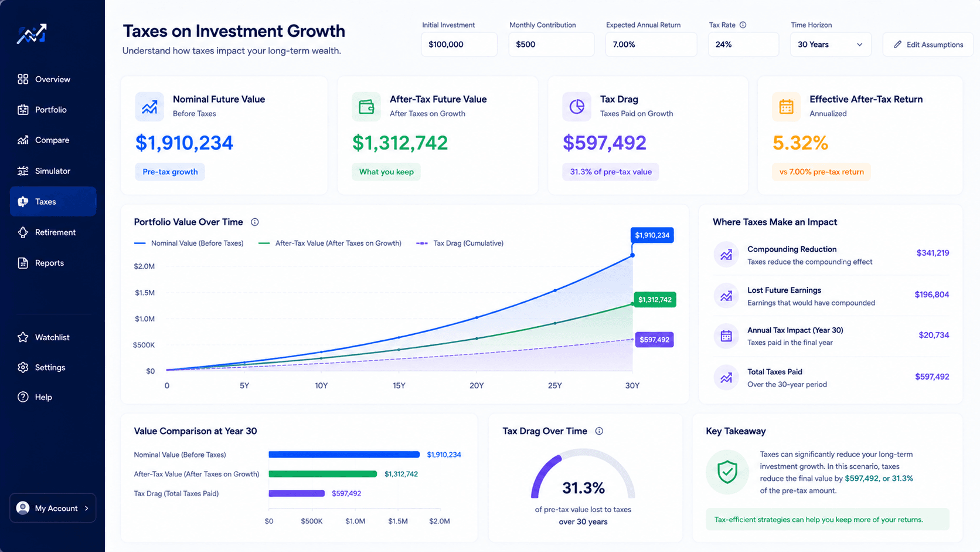980x552 pixels.
Task: Click the vs 7.00% pre-tax return badge
Action: tap(821, 172)
